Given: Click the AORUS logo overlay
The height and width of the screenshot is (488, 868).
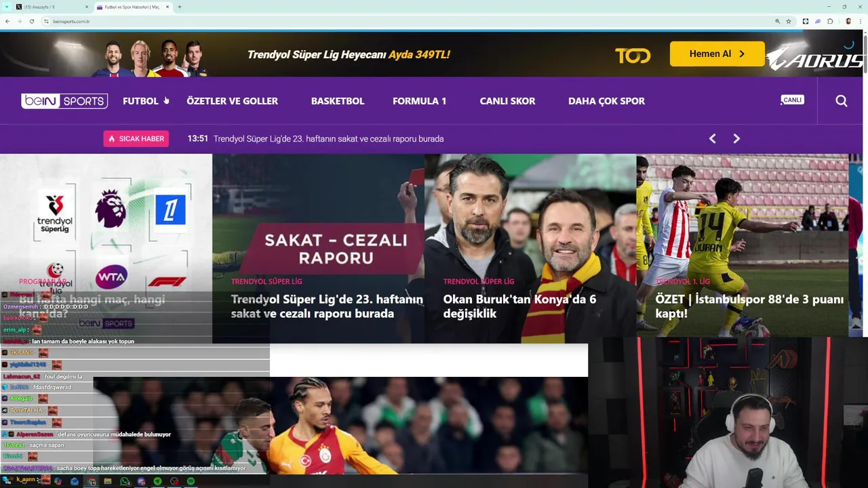Looking at the screenshot, I should tap(816, 59).
